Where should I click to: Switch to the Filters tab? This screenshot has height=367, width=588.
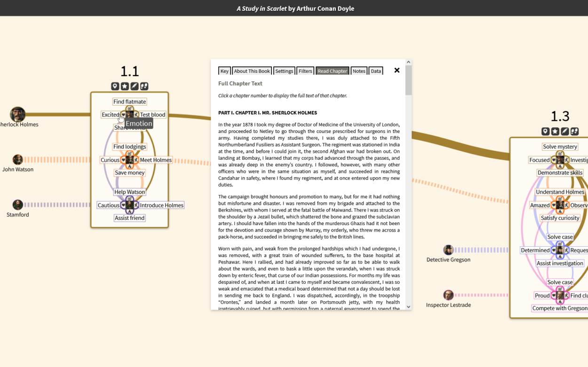[305, 71]
